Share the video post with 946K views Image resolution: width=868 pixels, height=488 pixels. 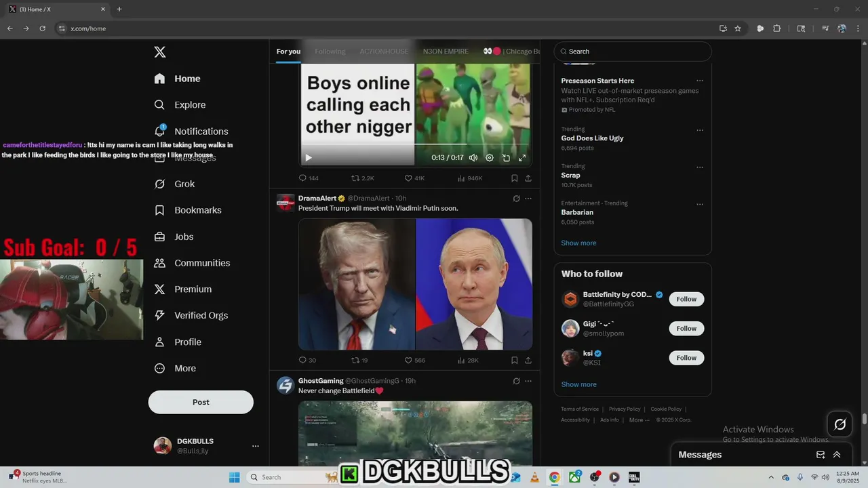pos(528,178)
